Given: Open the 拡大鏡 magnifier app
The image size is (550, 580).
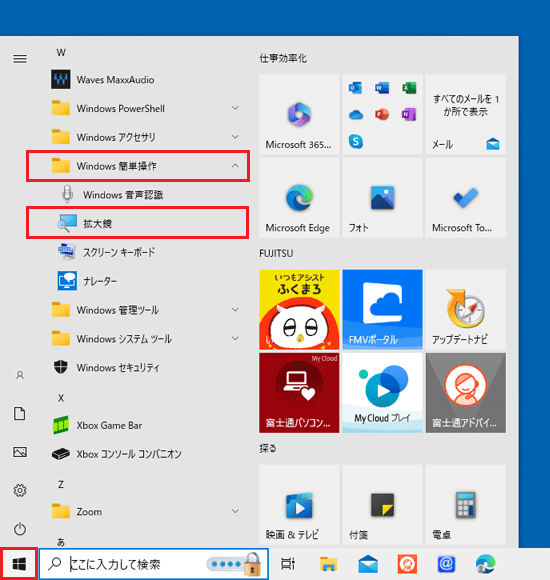Looking at the screenshot, I should pyautogui.click(x=138, y=223).
